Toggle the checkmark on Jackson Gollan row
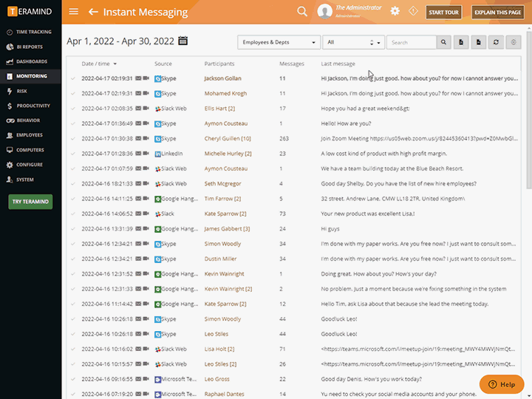The width and height of the screenshot is (532, 399). (x=73, y=78)
